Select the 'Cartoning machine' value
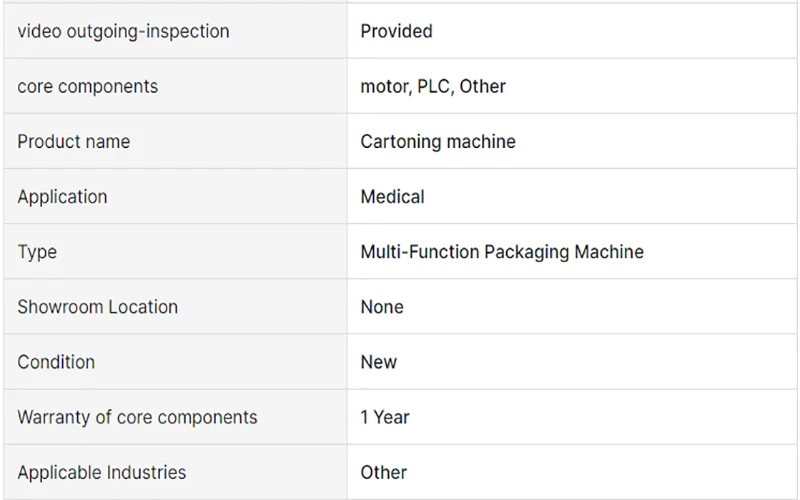The image size is (800, 500). coord(438,141)
